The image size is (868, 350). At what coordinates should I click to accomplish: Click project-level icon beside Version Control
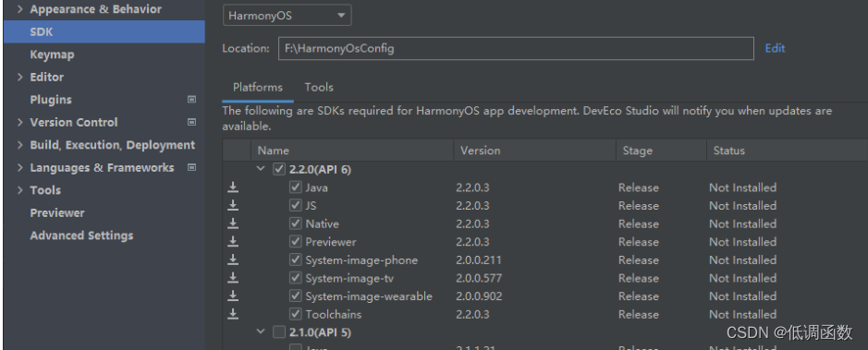192,122
